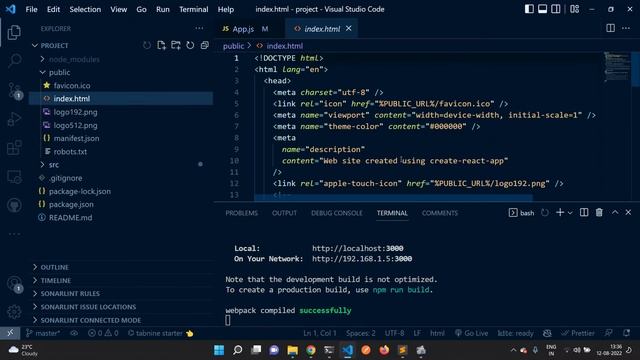Click the editor horizontal scrollbar
This screenshot has width=640, height=360.
[x=393, y=198]
